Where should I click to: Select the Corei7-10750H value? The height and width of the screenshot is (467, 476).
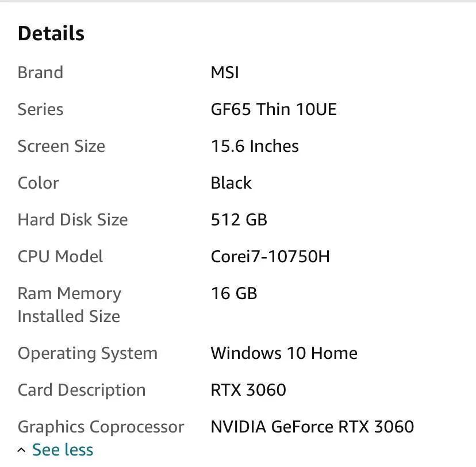point(270,257)
